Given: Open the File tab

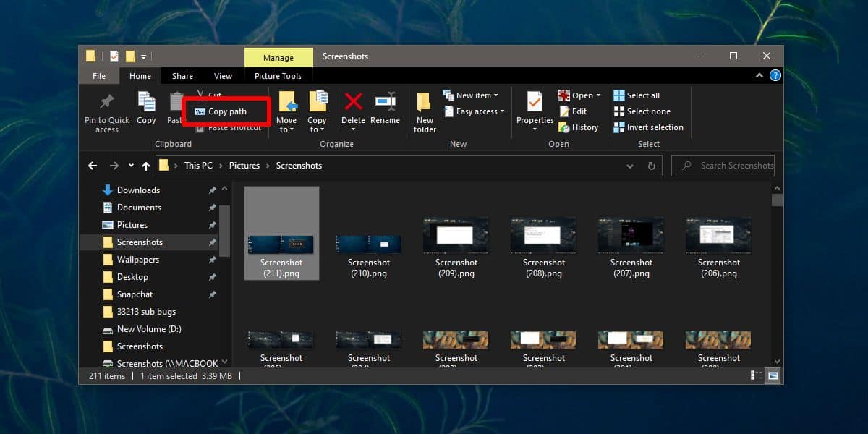Looking at the screenshot, I should [99, 76].
